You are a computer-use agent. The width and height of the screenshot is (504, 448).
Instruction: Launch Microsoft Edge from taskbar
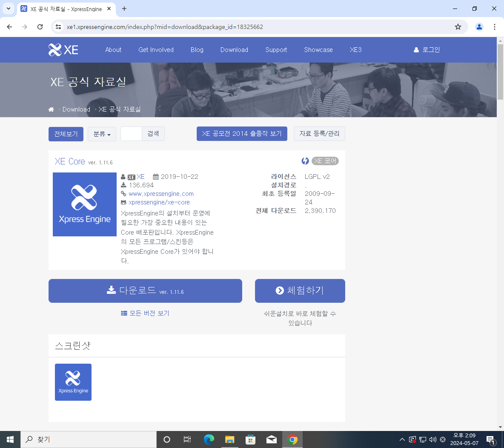pyautogui.click(x=209, y=439)
